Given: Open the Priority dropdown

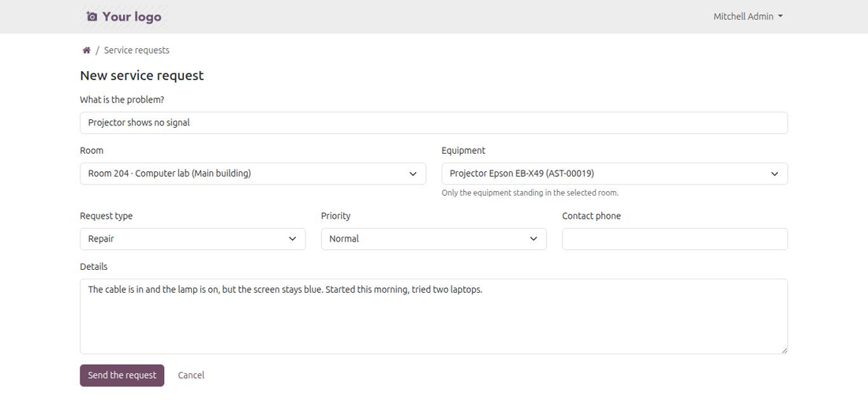Looking at the screenshot, I should pos(433,239).
